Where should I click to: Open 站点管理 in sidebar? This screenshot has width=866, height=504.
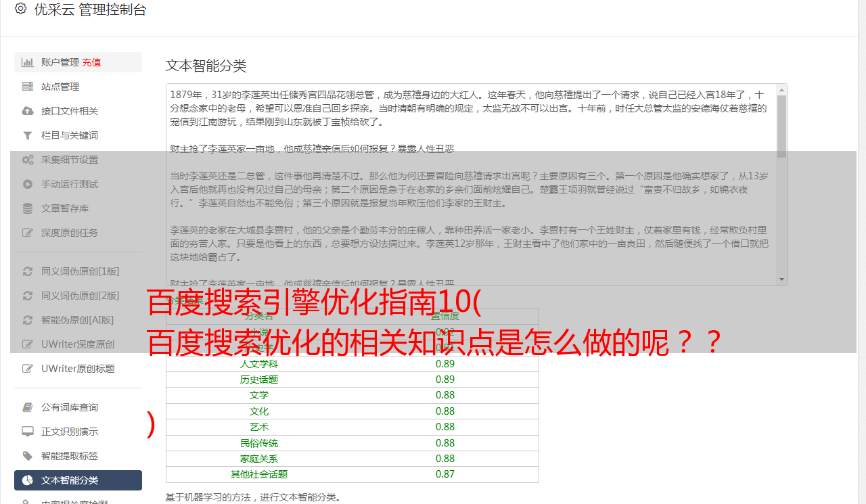[x=78, y=87]
